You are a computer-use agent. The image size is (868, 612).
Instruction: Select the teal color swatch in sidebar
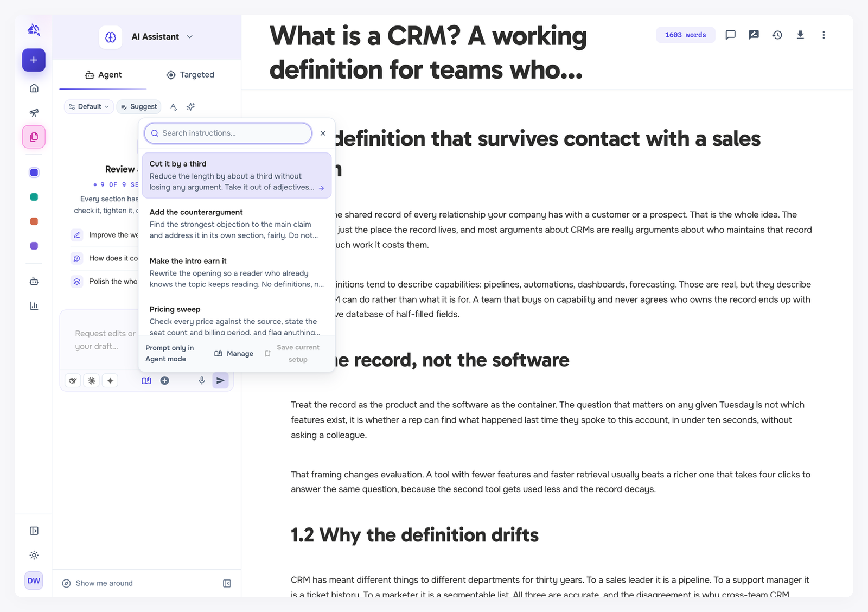click(x=34, y=197)
